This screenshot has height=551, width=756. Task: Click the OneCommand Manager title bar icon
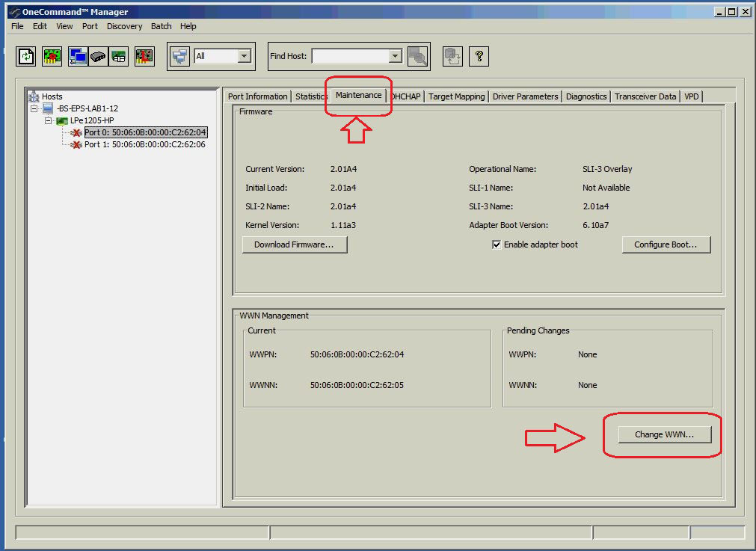tap(14, 12)
